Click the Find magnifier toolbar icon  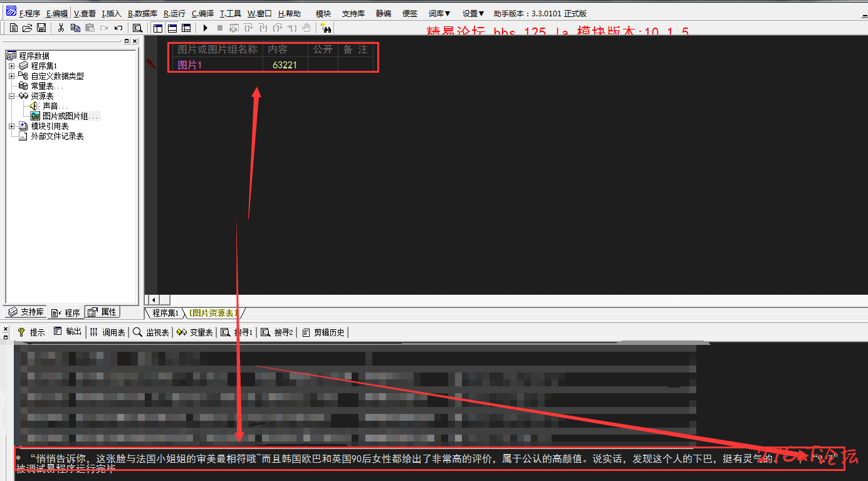tap(138, 28)
